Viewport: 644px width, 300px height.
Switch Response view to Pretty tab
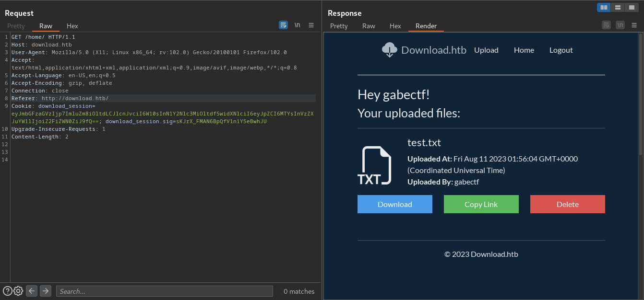(x=339, y=26)
